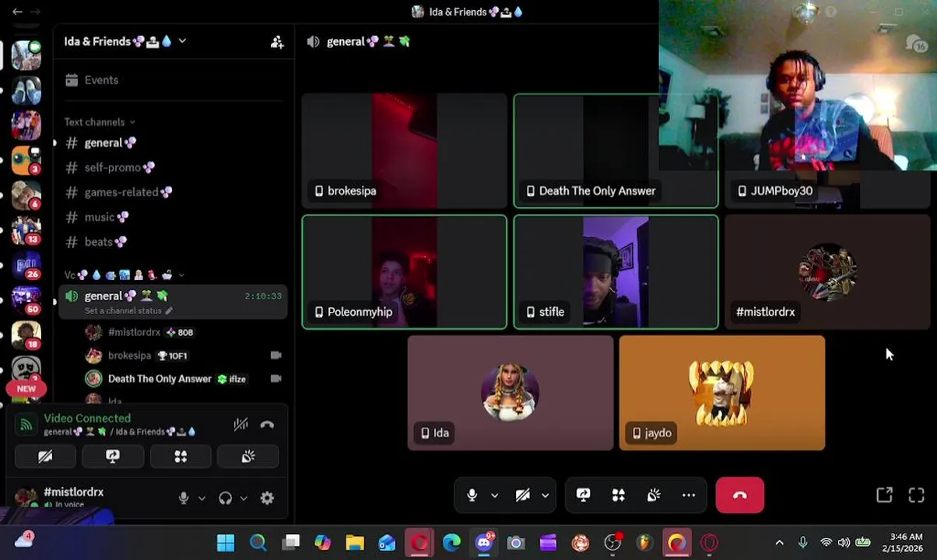
Task: Open Windows taskbar search
Action: click(x=258, y=542)
